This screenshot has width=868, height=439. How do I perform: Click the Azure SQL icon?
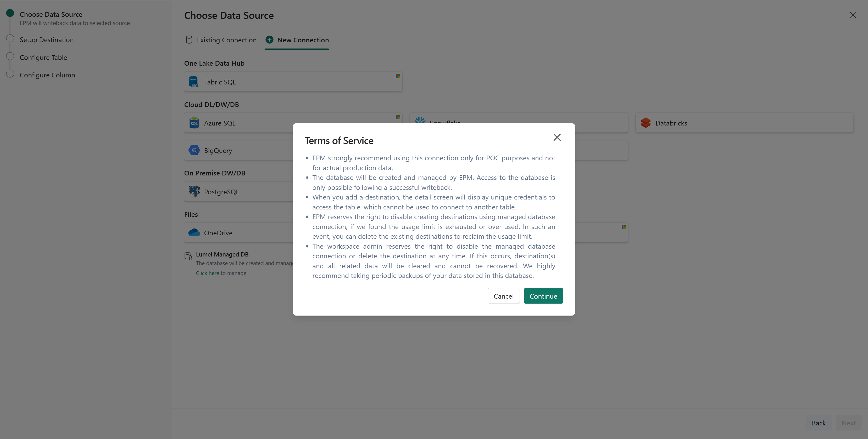194,123
